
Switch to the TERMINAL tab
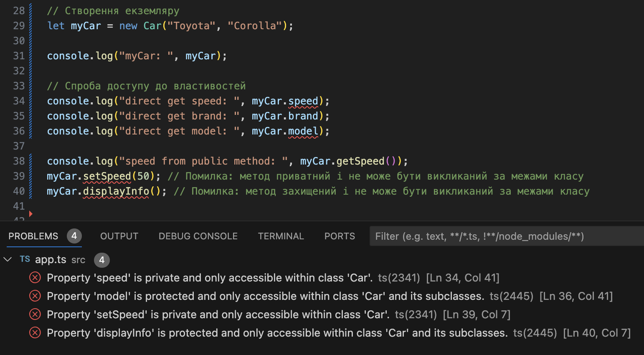tap(281, 236)
